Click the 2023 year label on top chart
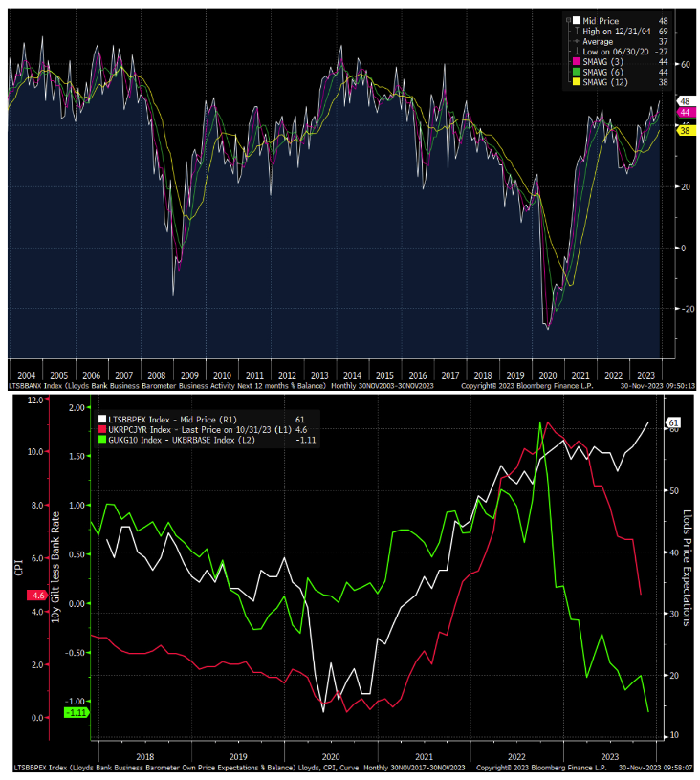Image resolution: width=700 pixels, height=780 pixels. coord(645,376)
